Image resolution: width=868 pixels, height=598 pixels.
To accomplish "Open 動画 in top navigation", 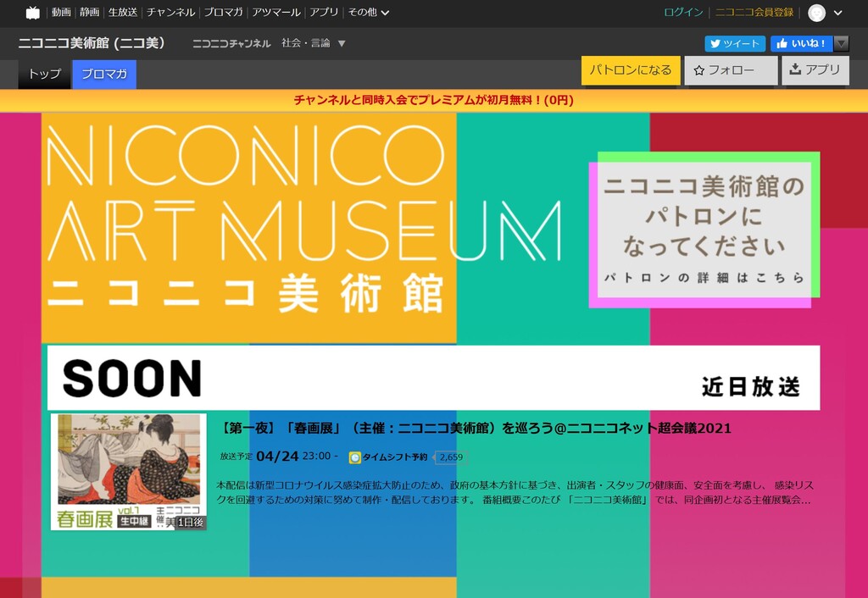I will click(61, 12).
